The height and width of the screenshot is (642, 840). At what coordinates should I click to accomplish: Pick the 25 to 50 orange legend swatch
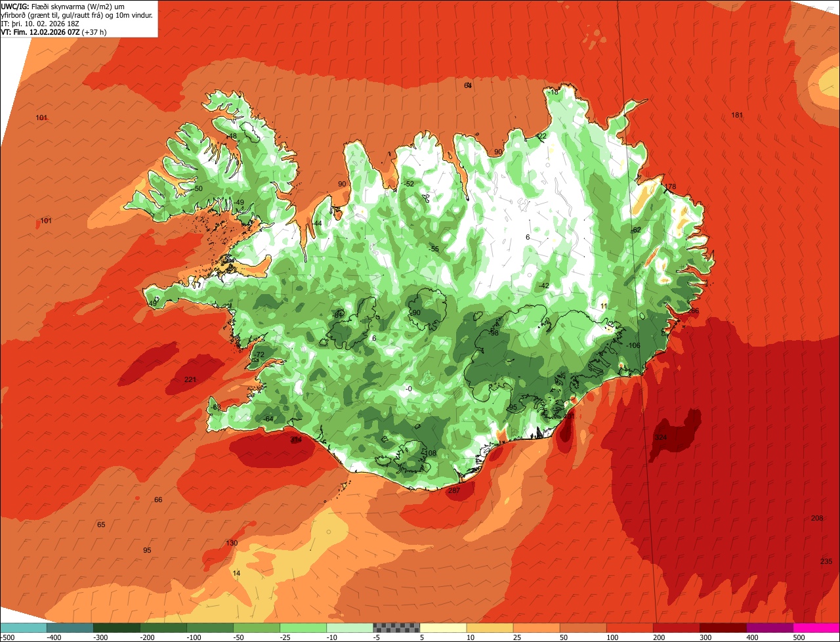point(536,628)
